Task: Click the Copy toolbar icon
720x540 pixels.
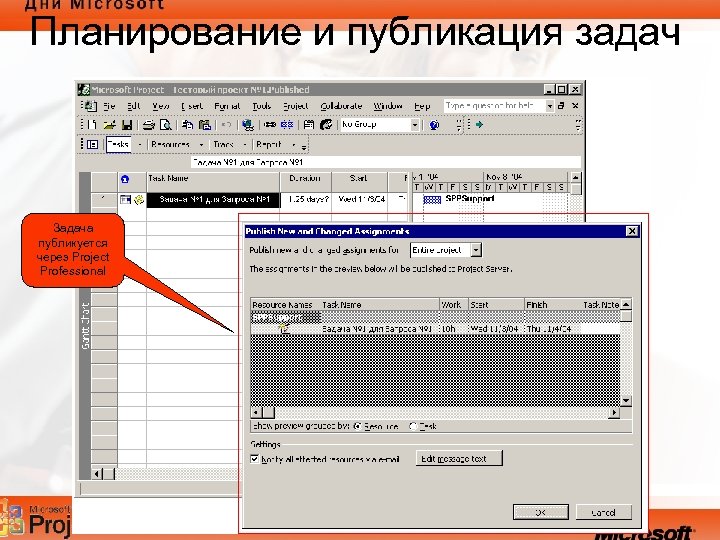Action: point(187,124)
